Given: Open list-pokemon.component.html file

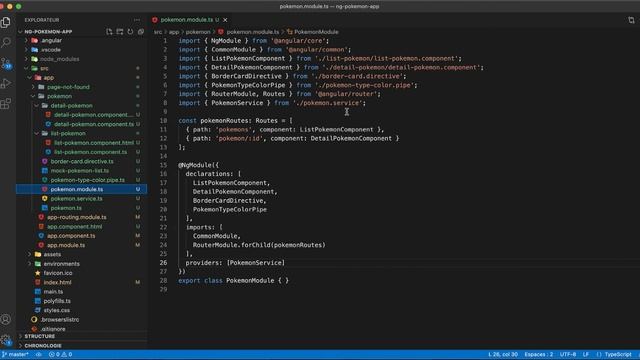Looking at the screenshot, I should coord(94,143).
